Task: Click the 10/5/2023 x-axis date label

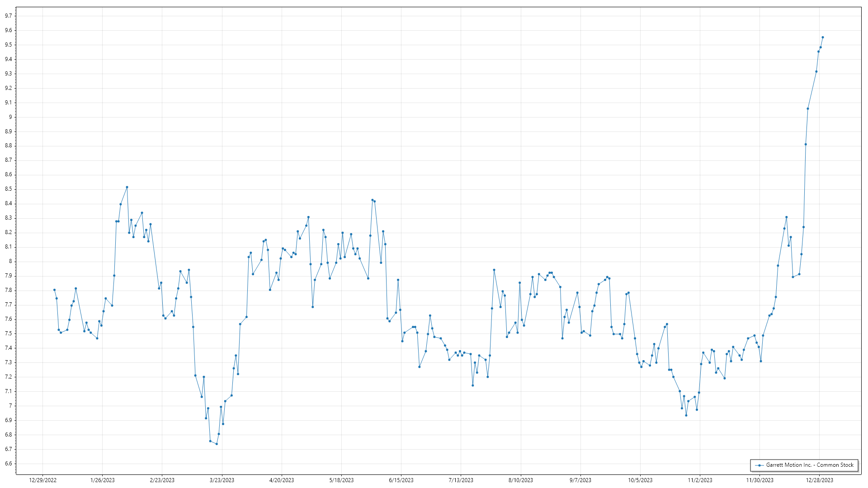Action: (x=640, y=480)
